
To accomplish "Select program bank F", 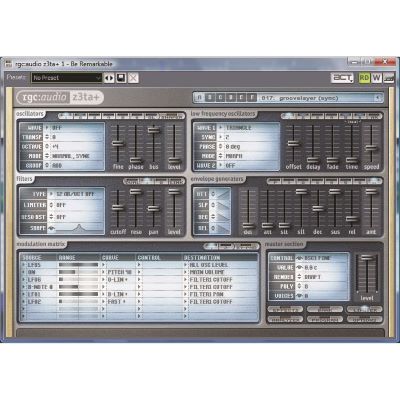I will click(x=252, y=98).
